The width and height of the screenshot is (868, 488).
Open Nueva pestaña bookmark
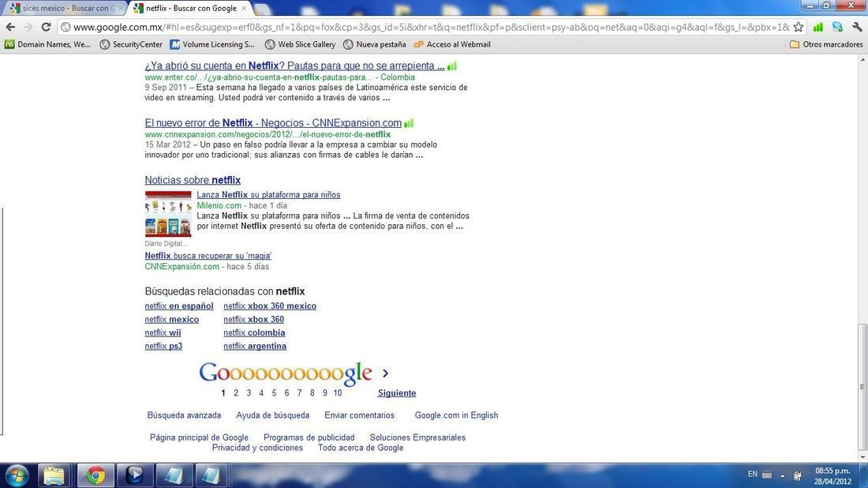pyautogui.click(x=374, y=44)
